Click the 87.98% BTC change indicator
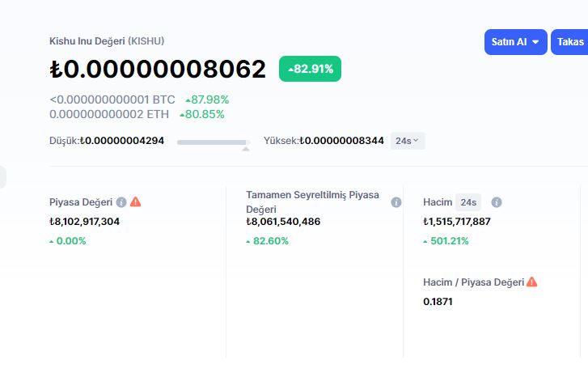Image resolution: width=588 pixels, height=373 pixels. click(207, 100)
